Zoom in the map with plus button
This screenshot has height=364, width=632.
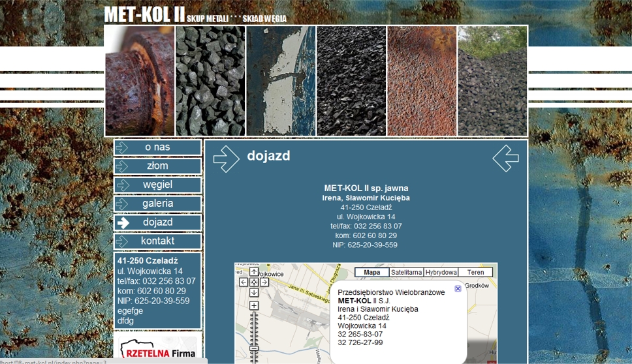[x=254, y=306]
